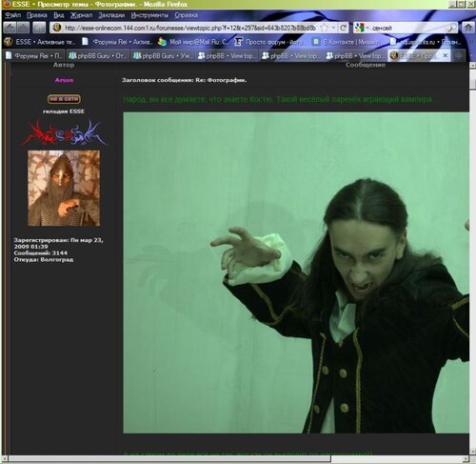Screen dimensions: 476x464
Task: Click the browser Back arrow button
Action: (x=10, y=28)
